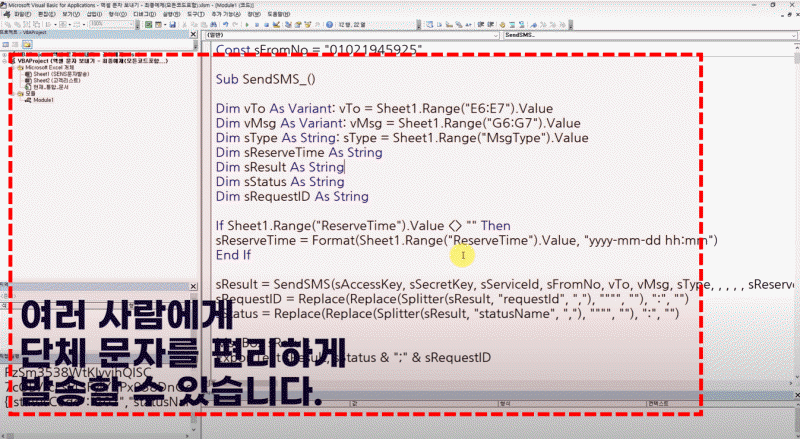Select Module1 in the project tree
The image size is (800, 439).
(x=43, y=101)
